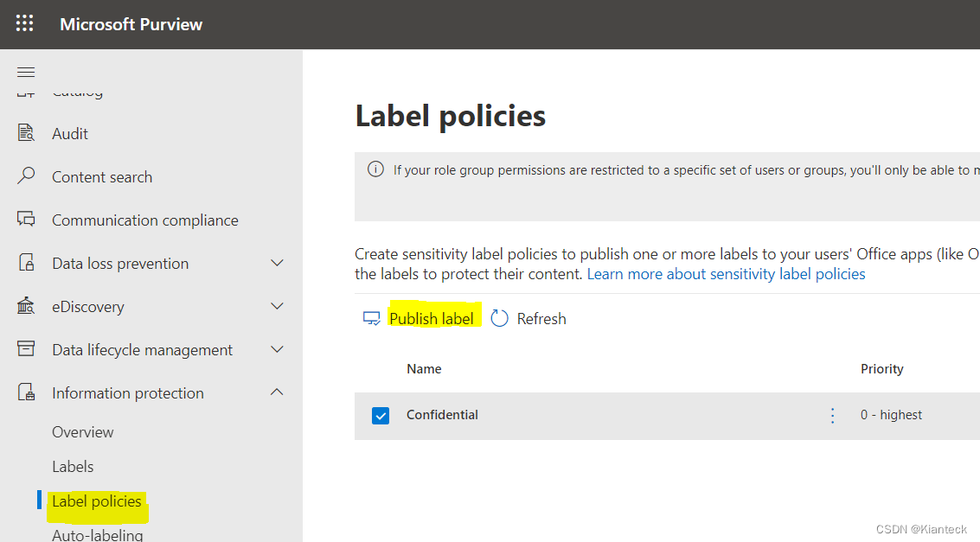980x542 pixels.
Task: Open the Microsoft 365 app launcher
Action: pos(24,23)
